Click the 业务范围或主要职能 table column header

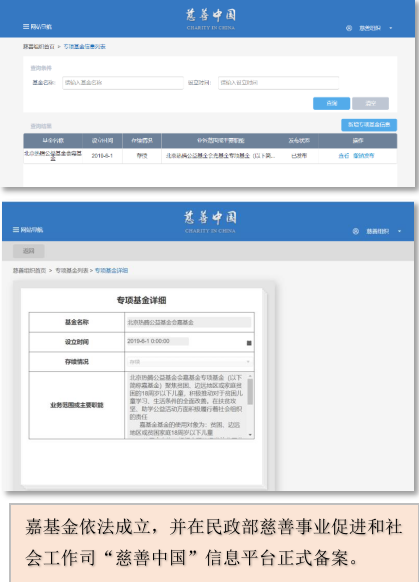click(x=220, y=141)
